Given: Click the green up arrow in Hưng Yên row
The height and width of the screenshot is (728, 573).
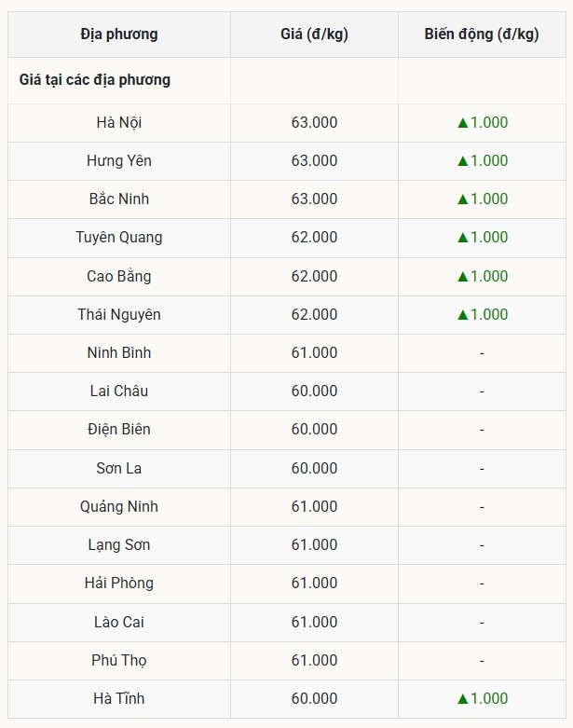Looking at the screenshot, I should (x=461, y=161).
